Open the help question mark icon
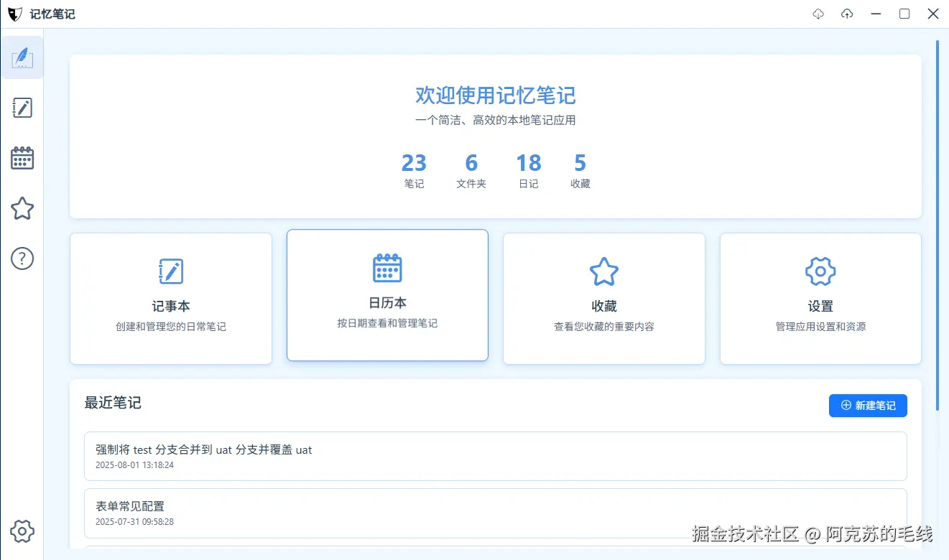This screenshot has height=560, width=949. [22, 258]
